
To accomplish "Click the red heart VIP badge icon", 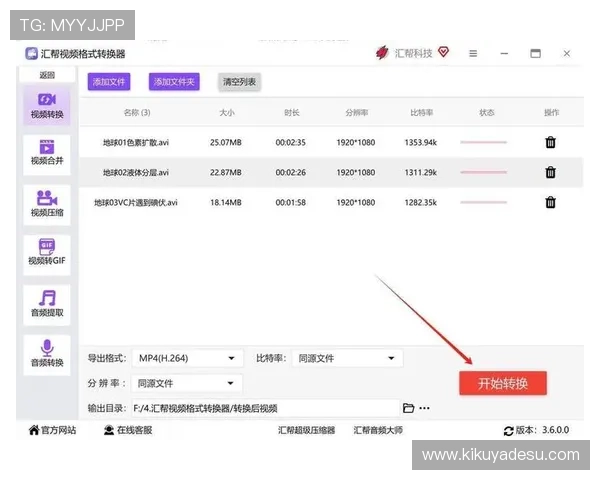I will point(443,52).
